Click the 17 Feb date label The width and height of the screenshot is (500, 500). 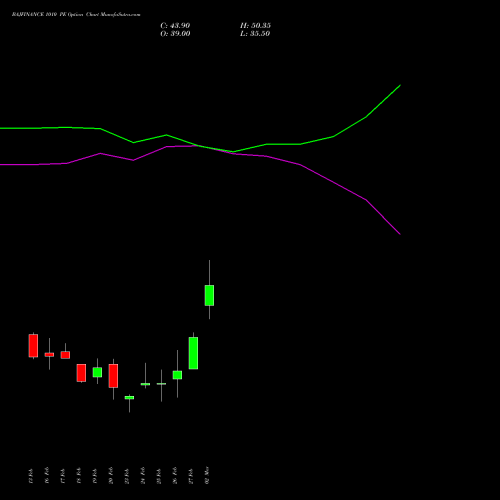tap(63, 476)
